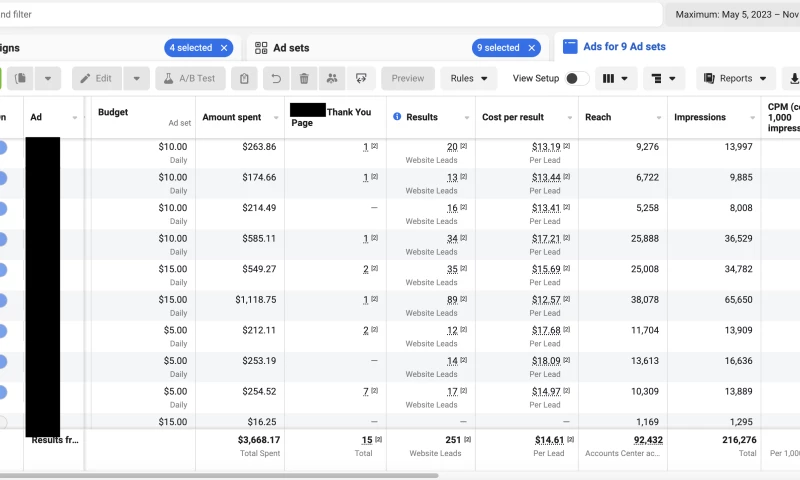Open the date range Maximum selector
800x480 pixels.
733,14
